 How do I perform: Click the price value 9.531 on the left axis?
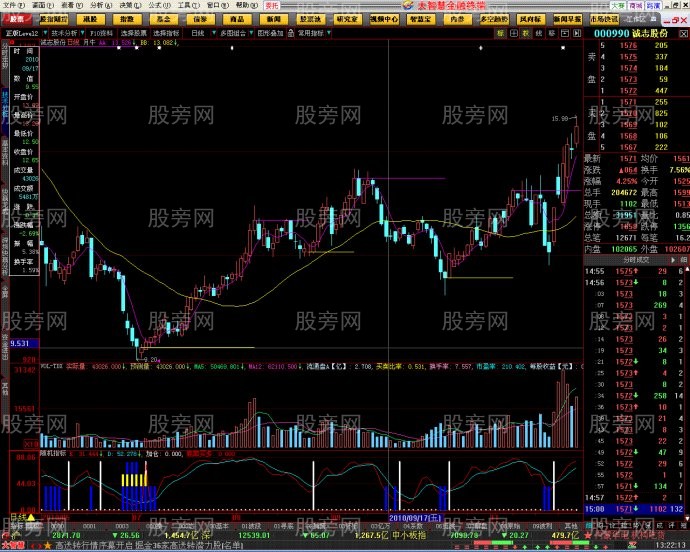coord(19,343)
